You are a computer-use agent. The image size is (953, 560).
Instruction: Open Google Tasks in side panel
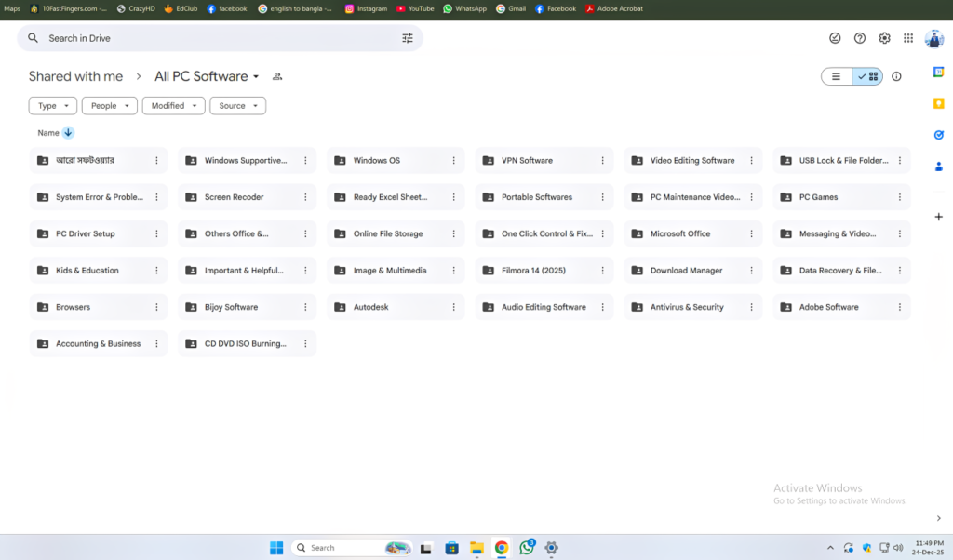click(x=939, y=135)
